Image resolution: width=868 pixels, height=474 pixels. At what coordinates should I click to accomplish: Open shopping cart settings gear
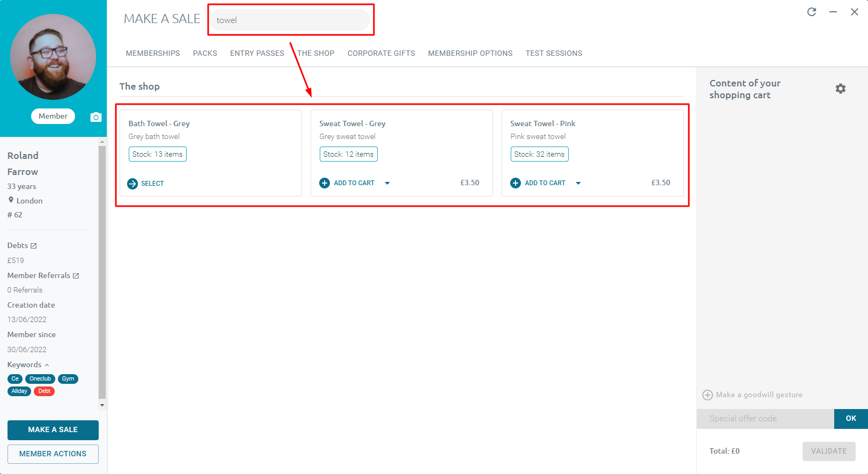pos(841,89)
